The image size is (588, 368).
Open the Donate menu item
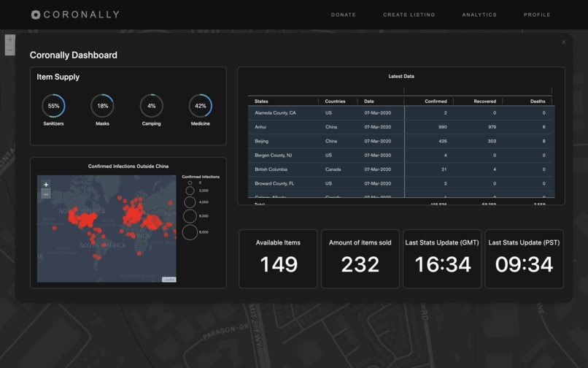click(343, 15)
